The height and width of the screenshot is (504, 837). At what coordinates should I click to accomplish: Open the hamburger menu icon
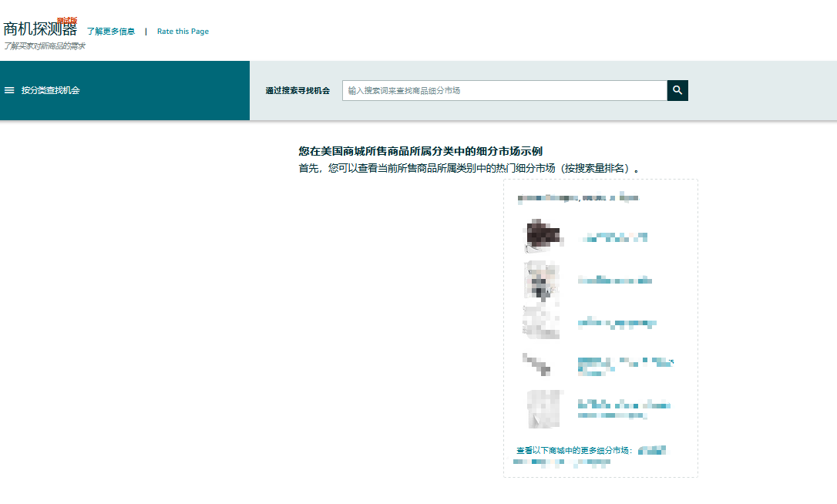9,90
